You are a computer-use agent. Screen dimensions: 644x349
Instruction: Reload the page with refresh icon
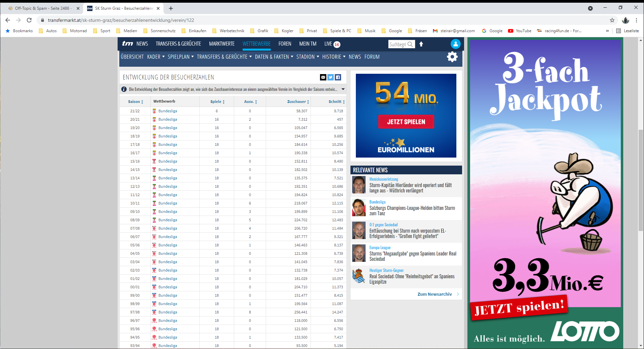pyautogui.click(x=29, y=20)
